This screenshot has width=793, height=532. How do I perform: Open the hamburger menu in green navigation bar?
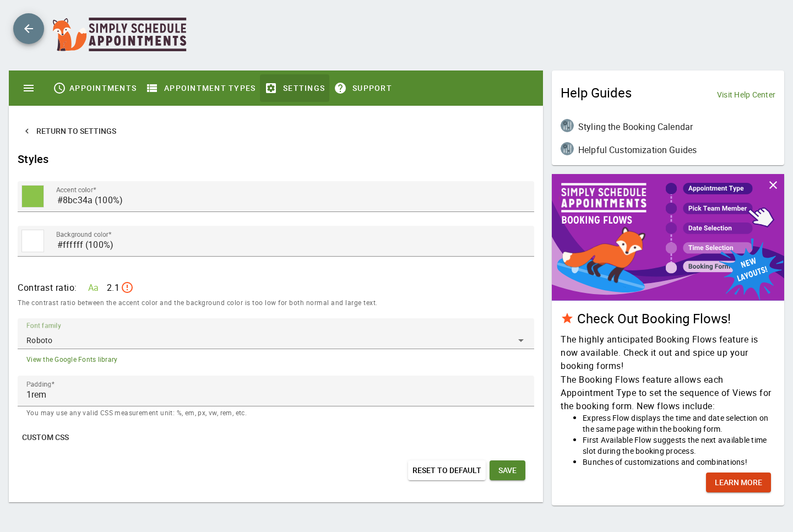click(x=29, y=88)
